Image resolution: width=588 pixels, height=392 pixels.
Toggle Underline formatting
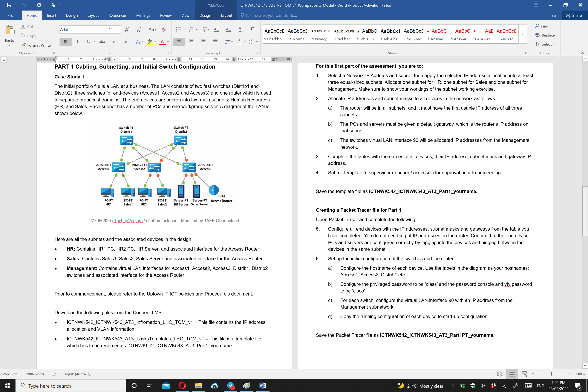point(89,42)
